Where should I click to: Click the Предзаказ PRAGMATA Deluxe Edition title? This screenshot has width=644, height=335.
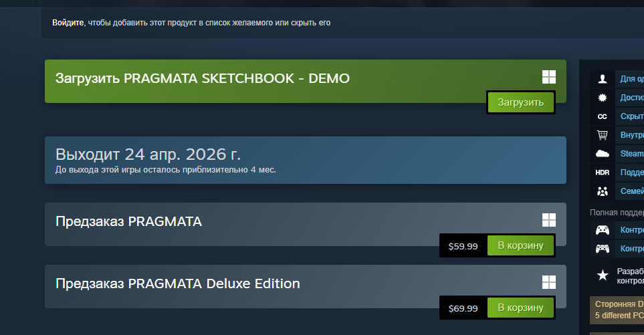(x=178, y=284)
